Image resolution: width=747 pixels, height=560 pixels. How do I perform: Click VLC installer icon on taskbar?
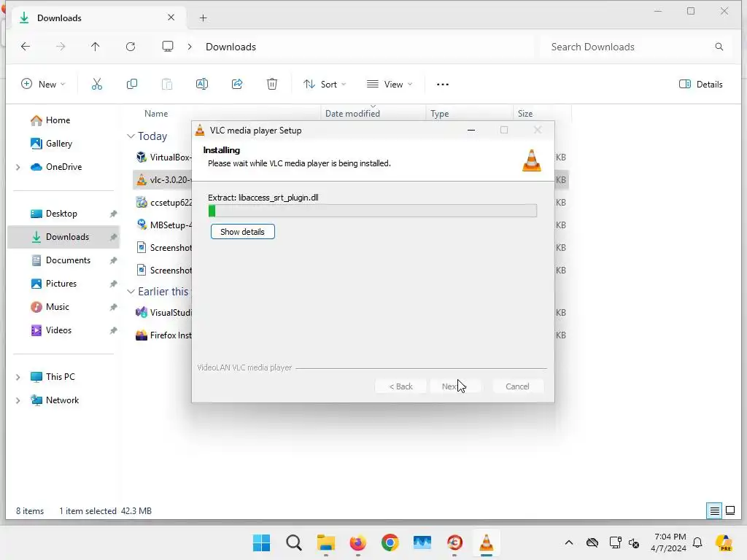click(x=486, y=542)
